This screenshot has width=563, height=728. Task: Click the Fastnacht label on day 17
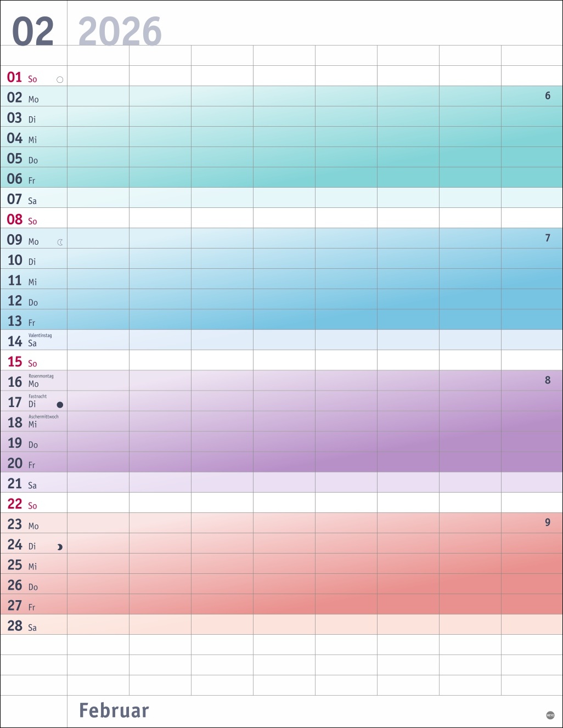tap(38, 396)
